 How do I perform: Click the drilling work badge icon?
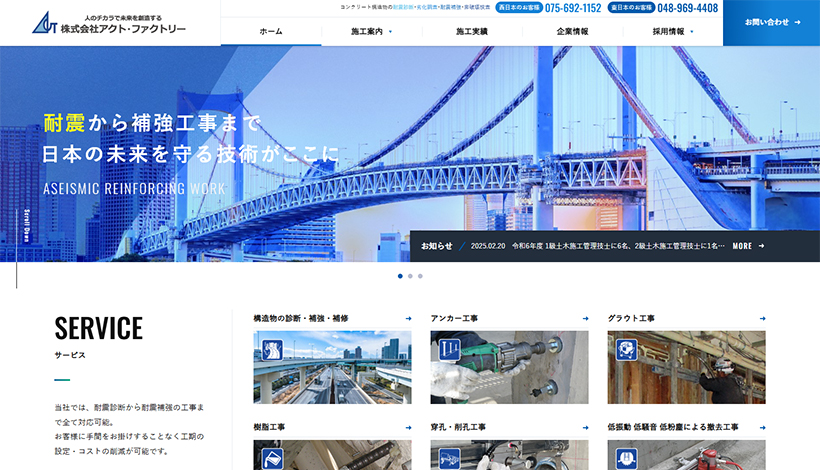(x=449, y=459)
